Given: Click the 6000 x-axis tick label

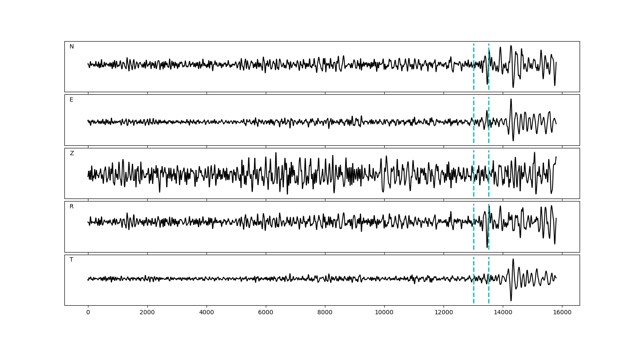Looking at the screenshot, I should [x=266, y=313].
